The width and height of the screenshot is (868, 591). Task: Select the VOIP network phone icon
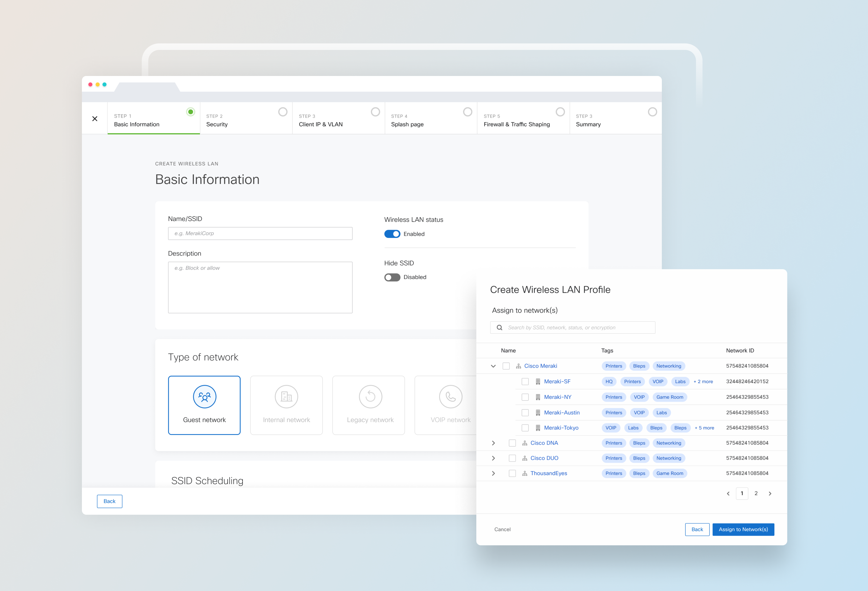click(x=451, y=397)
